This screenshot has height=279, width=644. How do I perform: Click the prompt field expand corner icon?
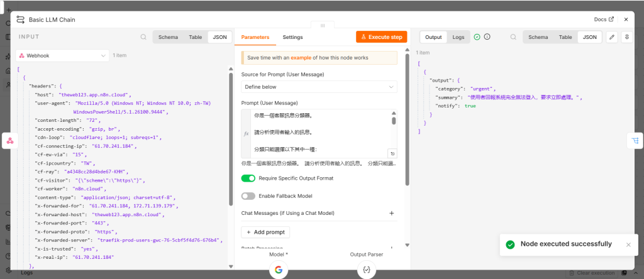tap(392, 154)
